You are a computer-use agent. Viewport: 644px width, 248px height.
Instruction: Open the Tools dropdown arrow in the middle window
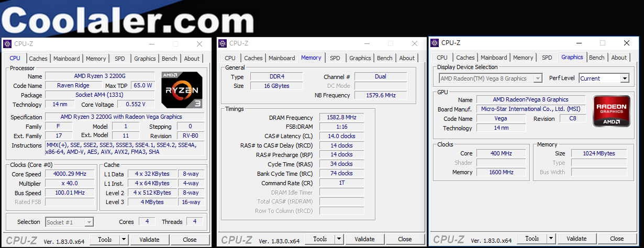339,239
